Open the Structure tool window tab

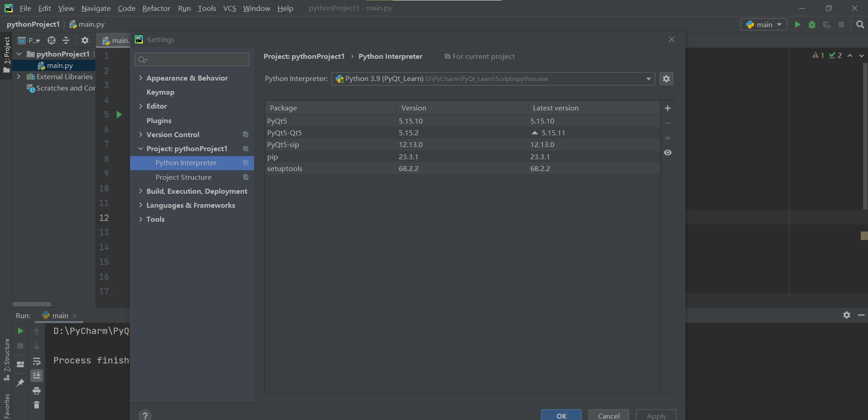pyautogui.click(x=6, y=359)
